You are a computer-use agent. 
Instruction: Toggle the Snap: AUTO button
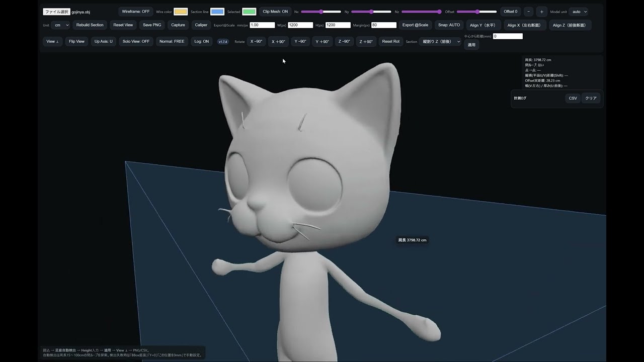coord(449,25)
